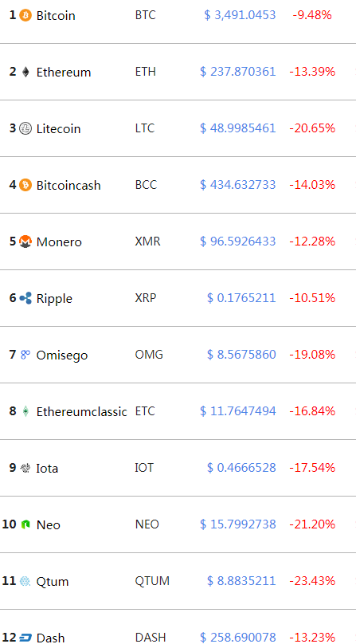This screenshot has width=356, height=644.
Task: Select the Dash price $ 258.690078
Action: tap(238, 638)
